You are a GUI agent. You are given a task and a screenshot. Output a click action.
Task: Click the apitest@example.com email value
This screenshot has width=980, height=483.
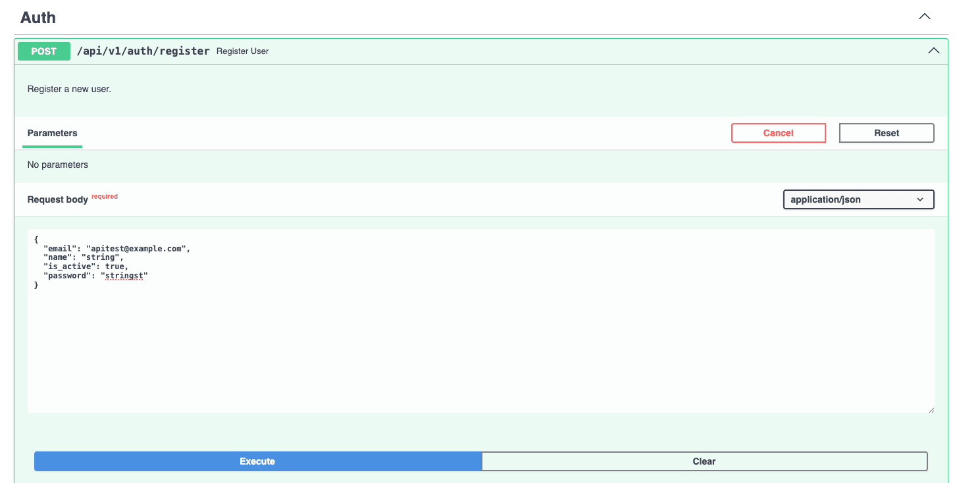click(x=138, y=248)
